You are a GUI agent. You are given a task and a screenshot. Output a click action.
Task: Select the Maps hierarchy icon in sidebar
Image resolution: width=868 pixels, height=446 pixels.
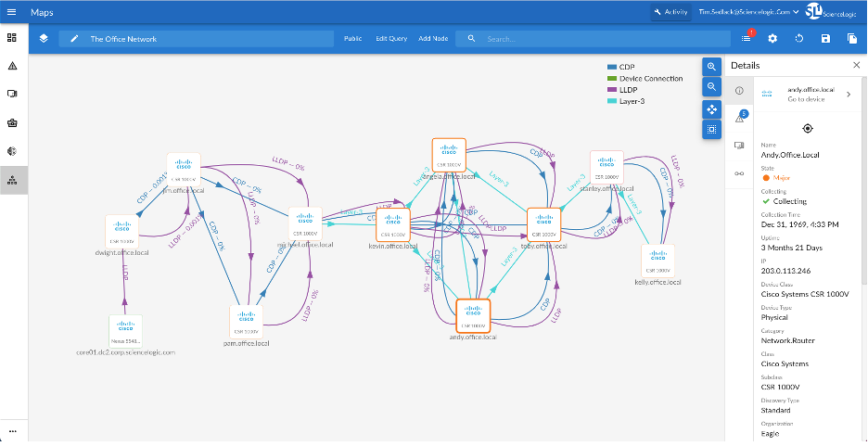coord(12,180)
